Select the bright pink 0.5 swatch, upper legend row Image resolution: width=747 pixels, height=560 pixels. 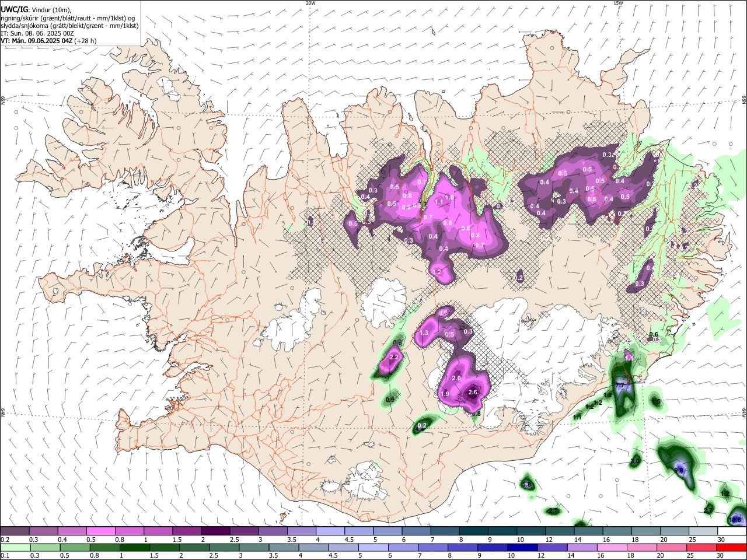coord(101,531)
